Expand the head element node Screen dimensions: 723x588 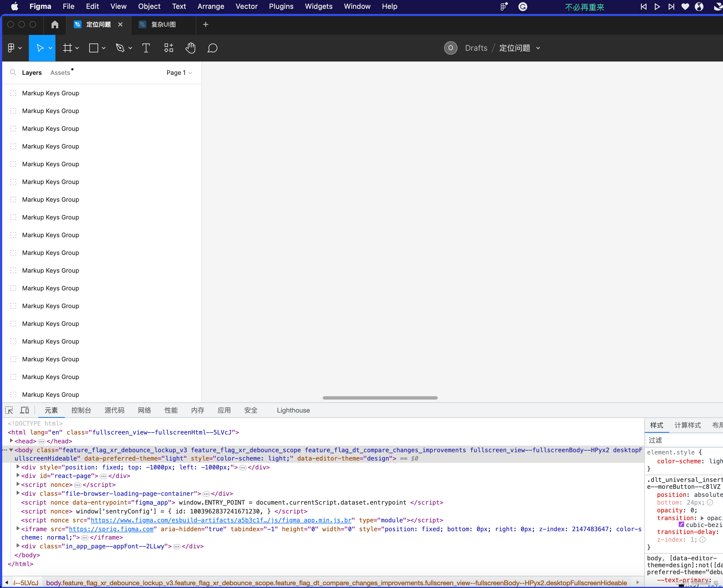tap(12, 441)
